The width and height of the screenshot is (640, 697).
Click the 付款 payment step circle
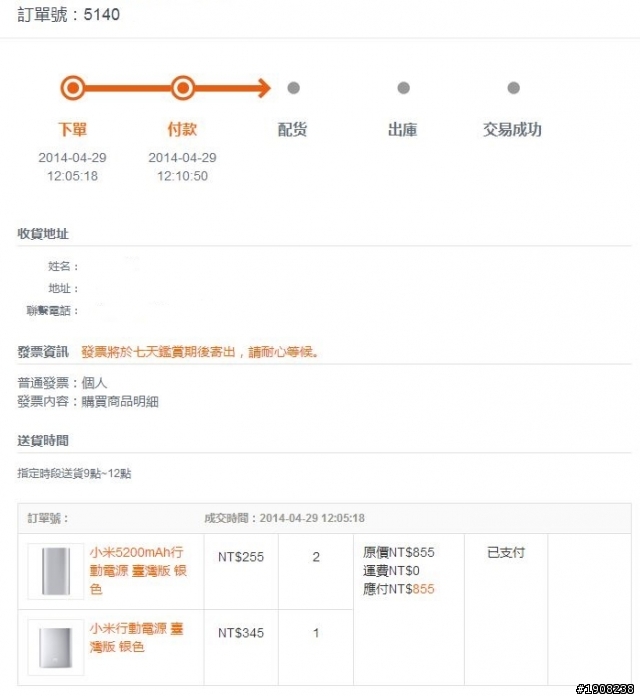click(183, 88)
